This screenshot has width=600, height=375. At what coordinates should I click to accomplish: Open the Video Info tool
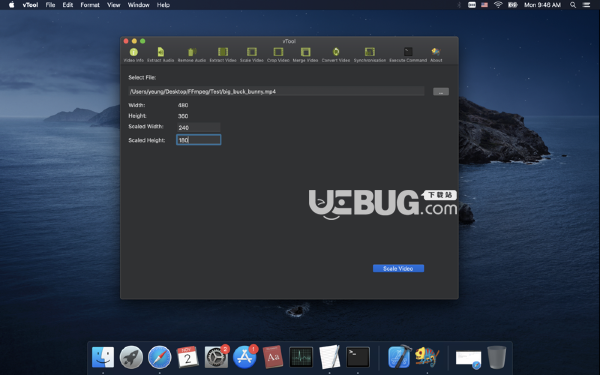point(134,54)
